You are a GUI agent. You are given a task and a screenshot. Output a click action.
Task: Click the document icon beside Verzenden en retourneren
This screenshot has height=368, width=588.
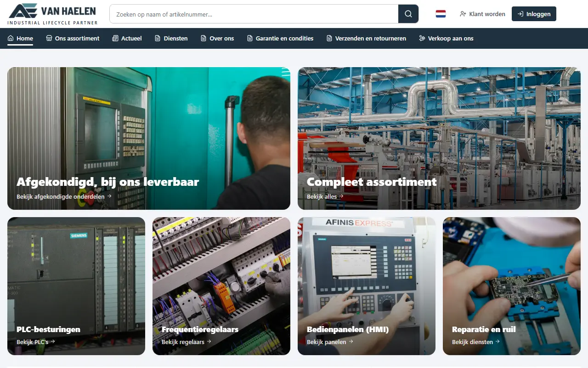coord(329,38)
